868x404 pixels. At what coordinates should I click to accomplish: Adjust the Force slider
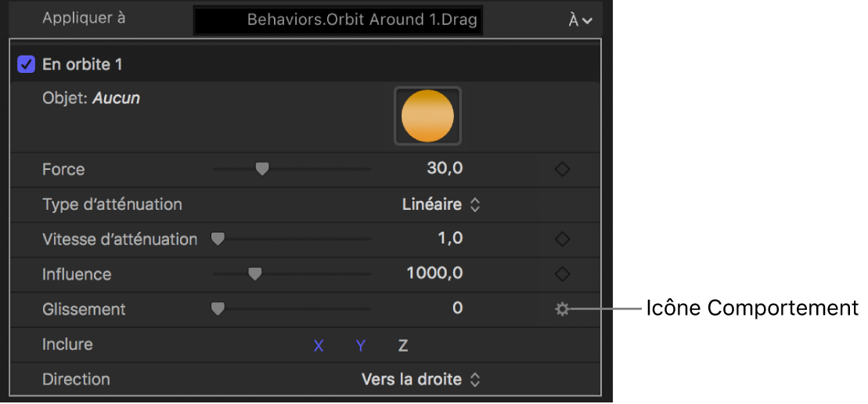262,169
